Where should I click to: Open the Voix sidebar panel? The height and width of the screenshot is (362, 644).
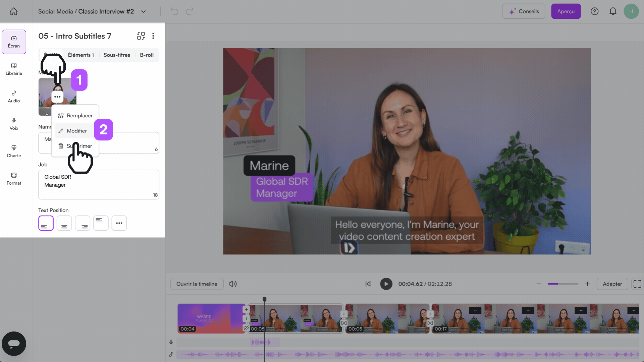click(x=14, y=124)
